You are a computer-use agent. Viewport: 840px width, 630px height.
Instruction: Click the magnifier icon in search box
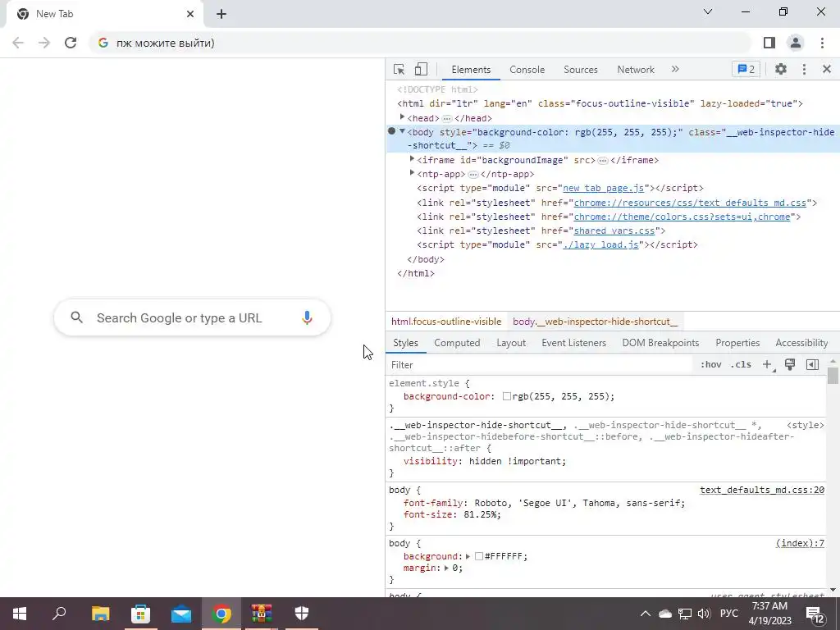76,317
